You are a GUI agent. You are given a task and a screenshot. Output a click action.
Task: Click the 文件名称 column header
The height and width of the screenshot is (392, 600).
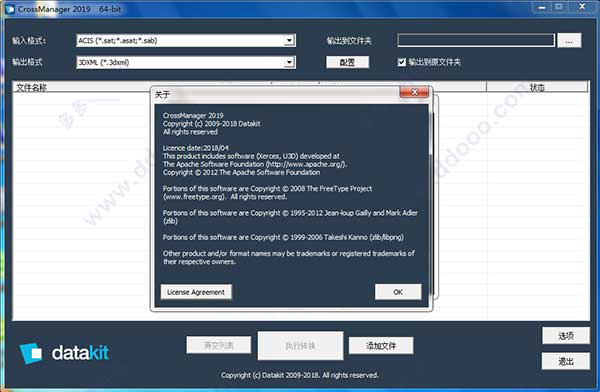pyautogui.click(x=82, y=87)
